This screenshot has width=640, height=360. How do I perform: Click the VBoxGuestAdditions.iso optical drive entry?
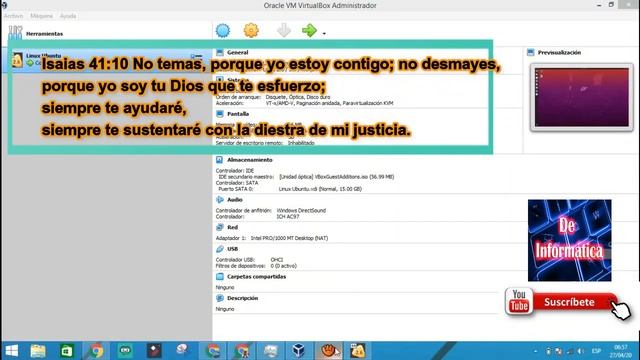point(337,177)
